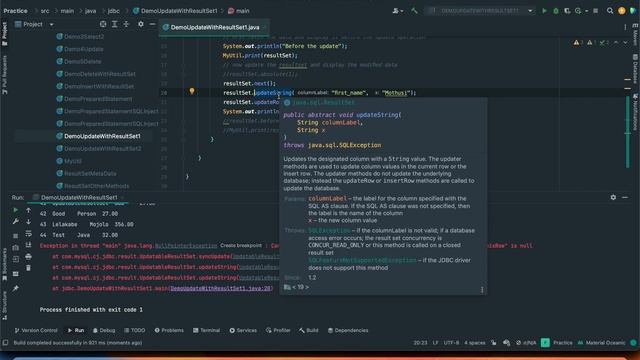Click documentation popup more options icon

tap(482, 290)
